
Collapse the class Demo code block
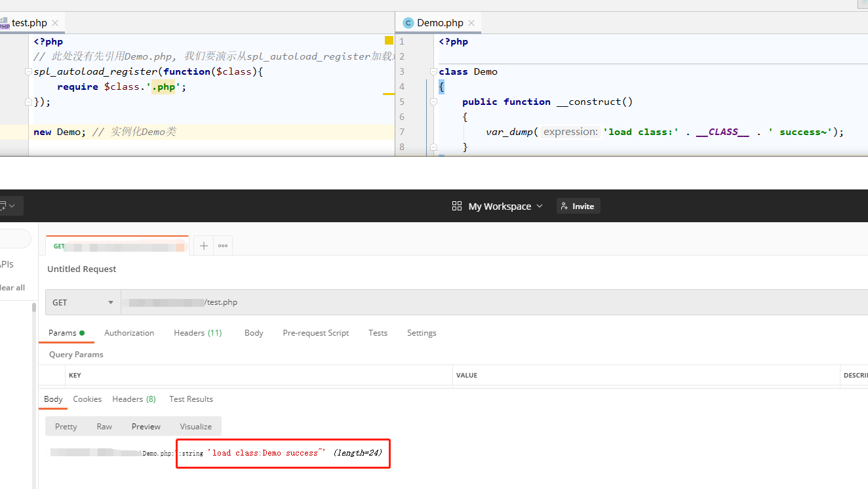[433, 71]
